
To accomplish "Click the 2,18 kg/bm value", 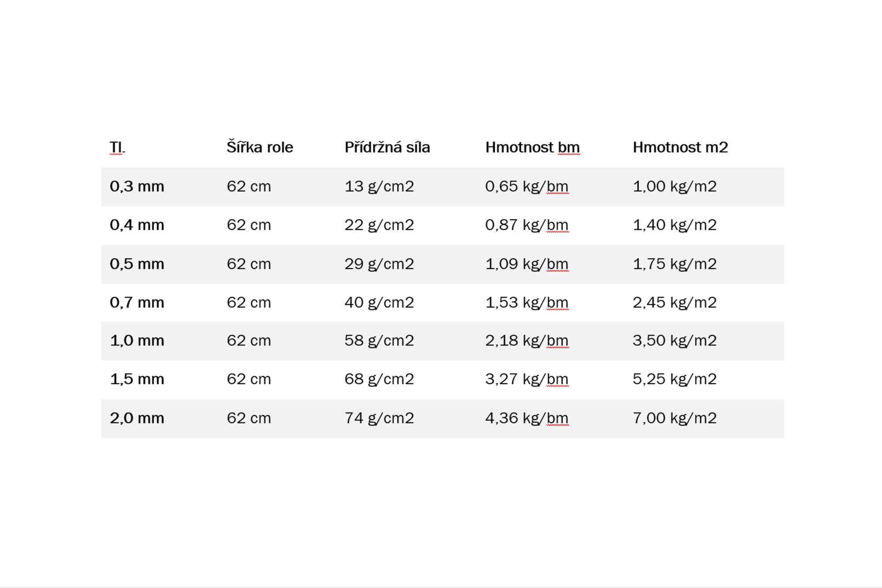I will tap(527, 341).
